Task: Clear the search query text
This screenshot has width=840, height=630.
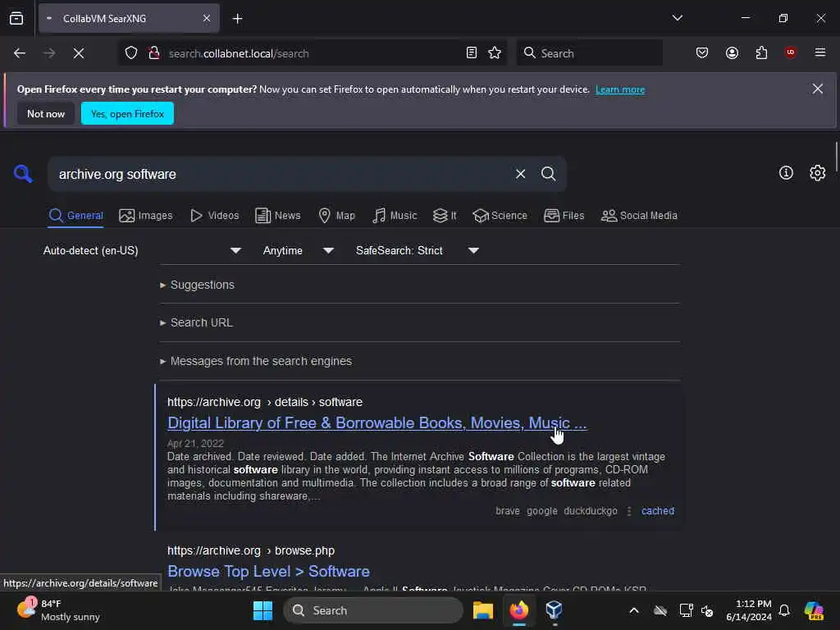Action: [x=520, y=174]
